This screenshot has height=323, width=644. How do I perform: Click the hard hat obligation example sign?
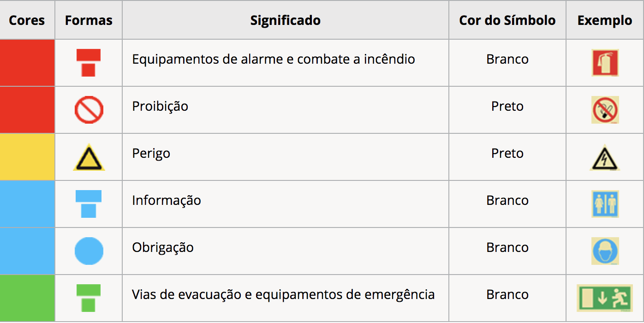(605, 251)
